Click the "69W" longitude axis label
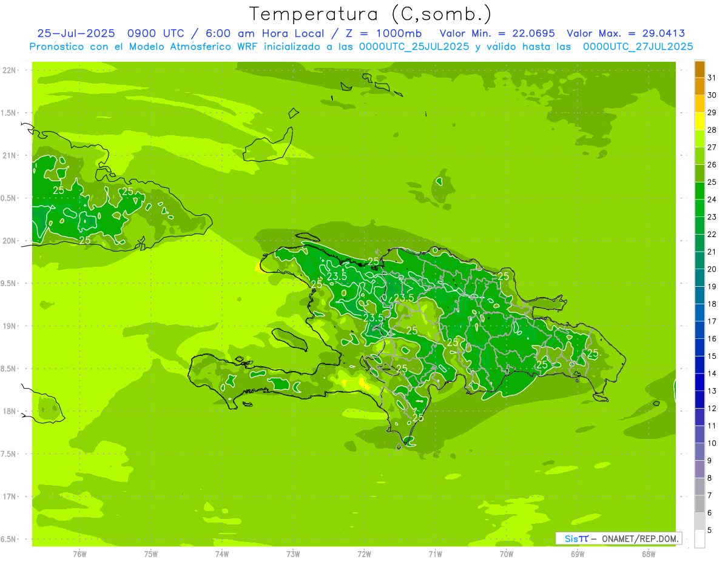The height and width of the screenshot is (562, 728). tap(578, 554)
